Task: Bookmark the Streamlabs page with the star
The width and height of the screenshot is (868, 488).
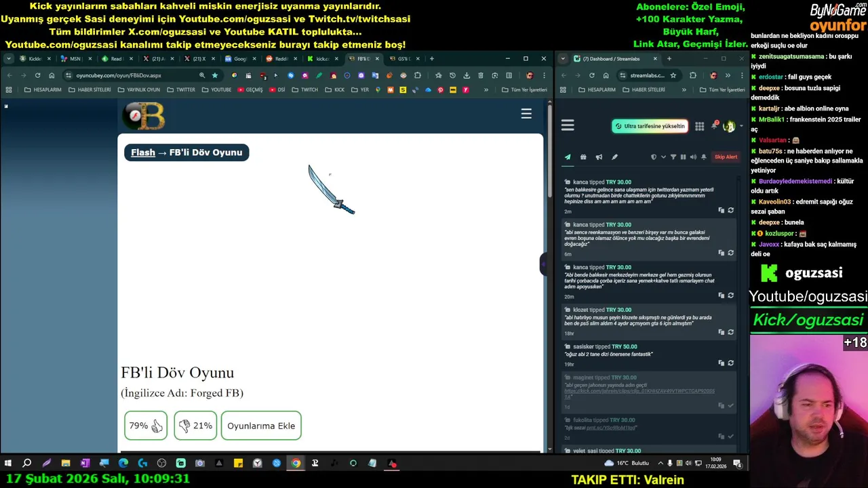Action: (673, 75)
